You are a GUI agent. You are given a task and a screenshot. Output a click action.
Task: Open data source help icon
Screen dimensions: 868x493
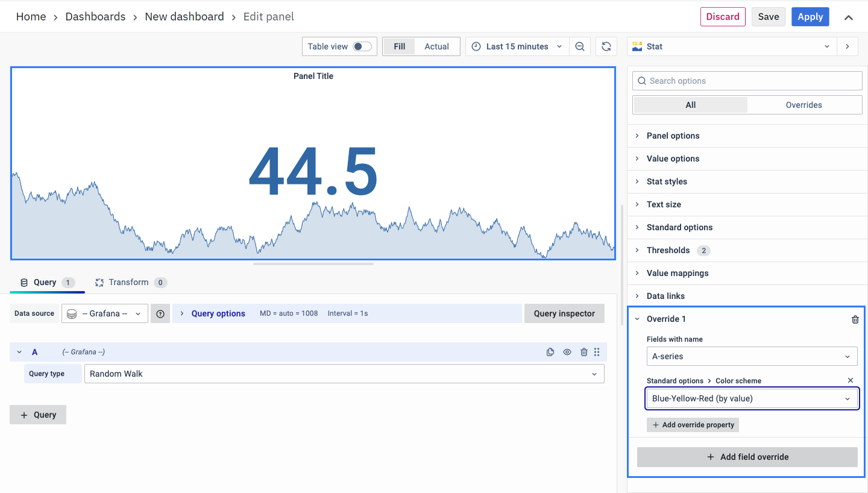pyautogui.click(x=160, y=313)
